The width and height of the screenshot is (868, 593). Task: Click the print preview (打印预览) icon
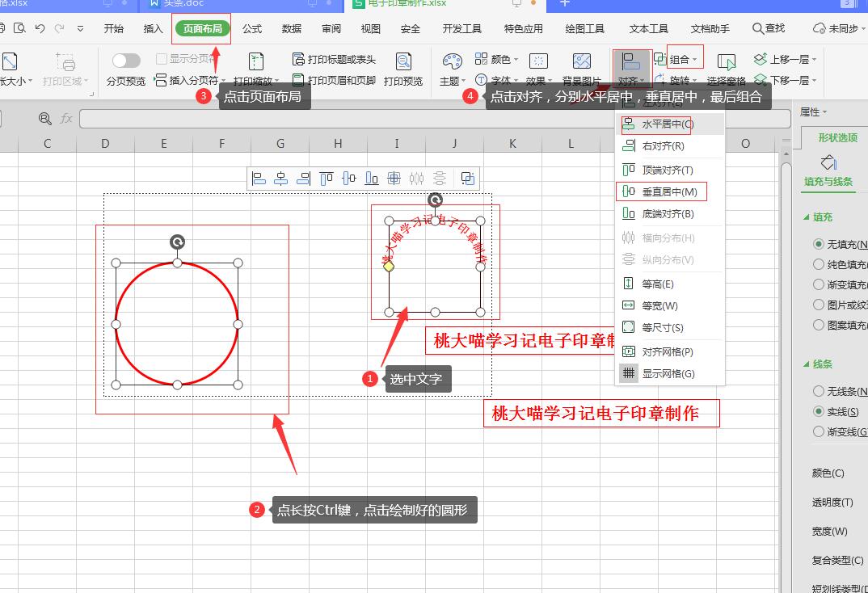[x=402, y=63]
